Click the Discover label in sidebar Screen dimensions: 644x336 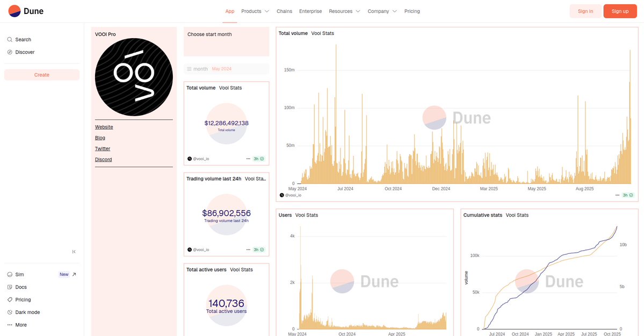point(25,52)
